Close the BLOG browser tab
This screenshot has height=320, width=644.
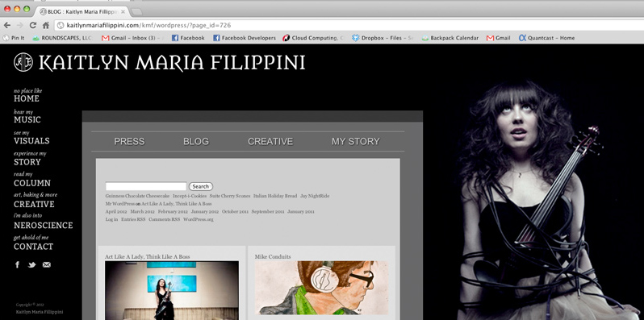(123, 12)
